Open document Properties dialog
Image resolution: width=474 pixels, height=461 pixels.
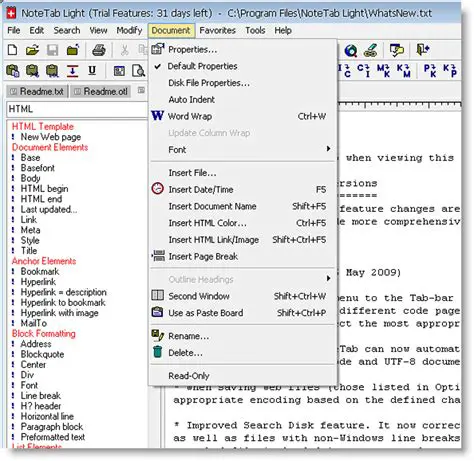click(x=243, y=50)
